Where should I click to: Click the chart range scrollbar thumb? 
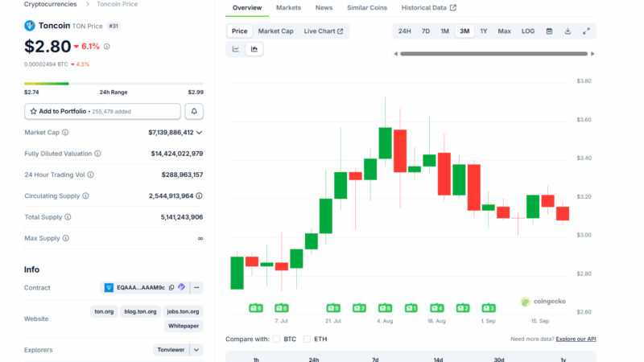[x=493, y=54]
